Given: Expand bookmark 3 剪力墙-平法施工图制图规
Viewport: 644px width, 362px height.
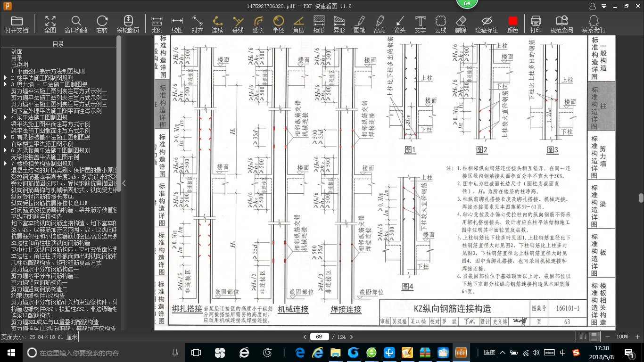Looking at the screenshot, I should (5, 84).
